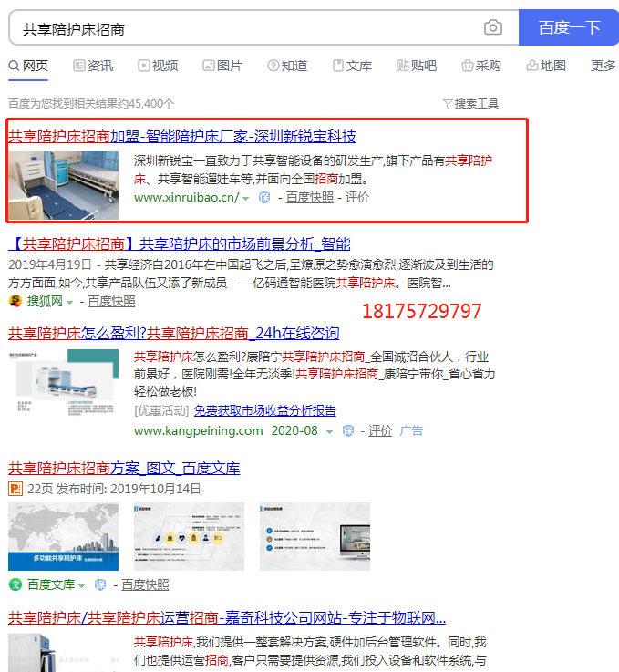Click the hospital bed thumbnail for xinruibao result

click(64, 185)
